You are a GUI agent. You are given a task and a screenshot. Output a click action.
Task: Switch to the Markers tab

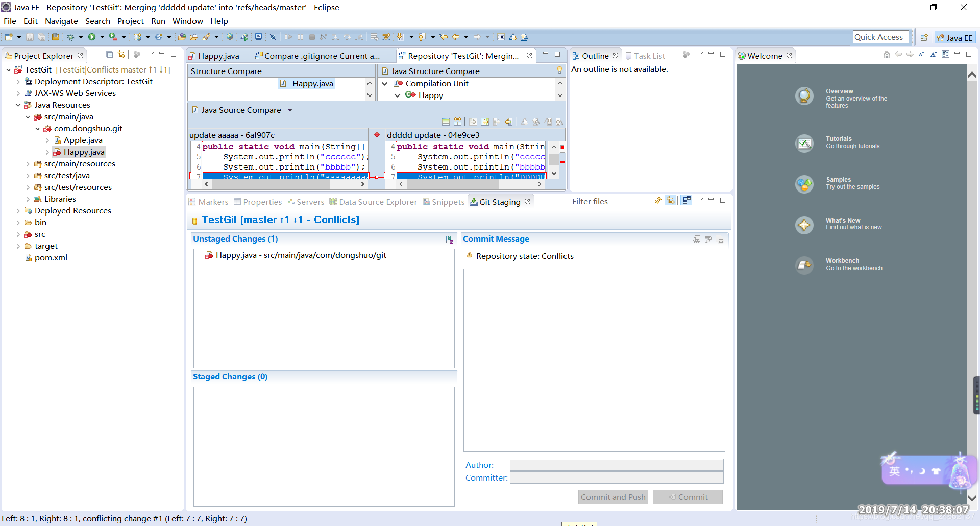208,202
